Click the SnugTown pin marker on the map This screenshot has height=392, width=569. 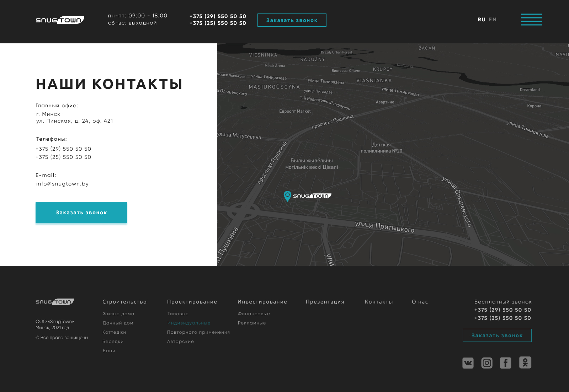click(288, 196)
